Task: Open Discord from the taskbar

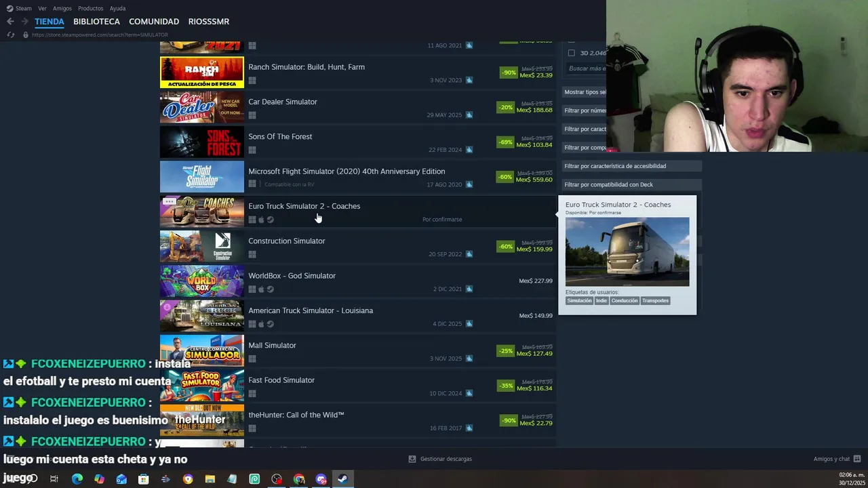Action: (321, 479)
